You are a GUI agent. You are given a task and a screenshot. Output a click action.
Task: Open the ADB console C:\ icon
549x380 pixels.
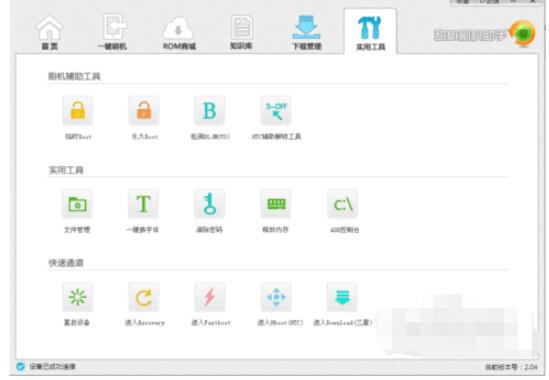click(x=342, y=204)
